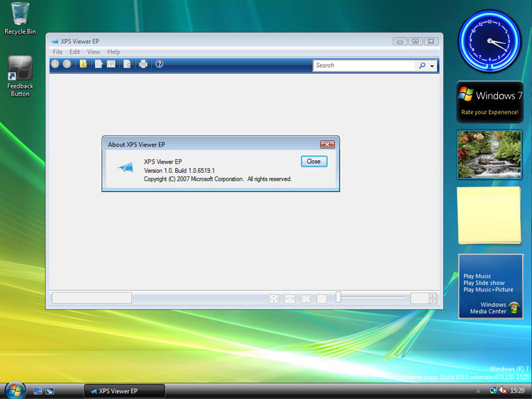Image resolution: width=532 pixels, height=399 pixels.
Task: Click Play Slide show in Media Center gadget
Action: tap(484, 283)
